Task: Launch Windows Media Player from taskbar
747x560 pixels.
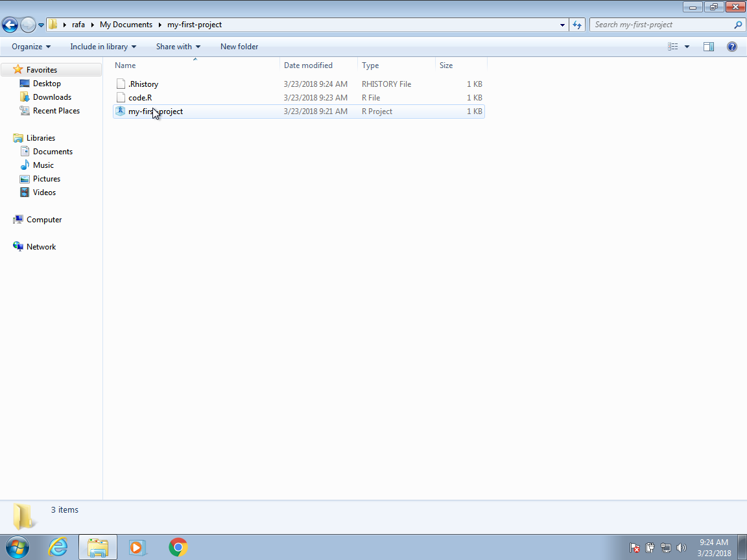Action: click(137, 548)
